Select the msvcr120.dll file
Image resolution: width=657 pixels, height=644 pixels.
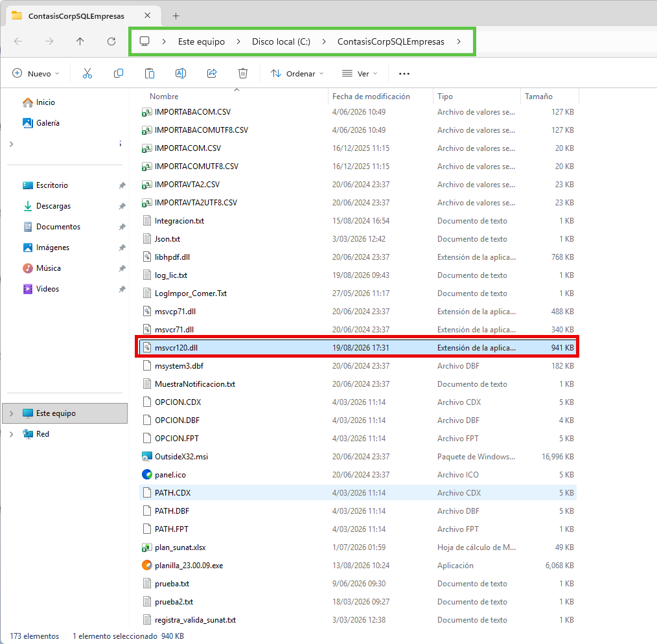pos(358,348)
